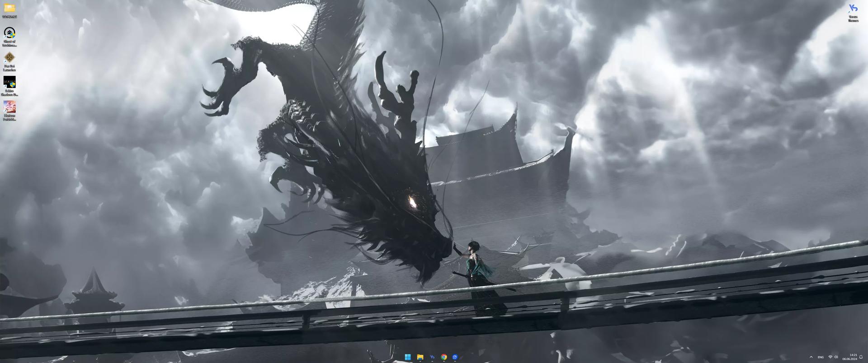
Task: Open the Windows Start menu
Action: click(x=408, y=357)
